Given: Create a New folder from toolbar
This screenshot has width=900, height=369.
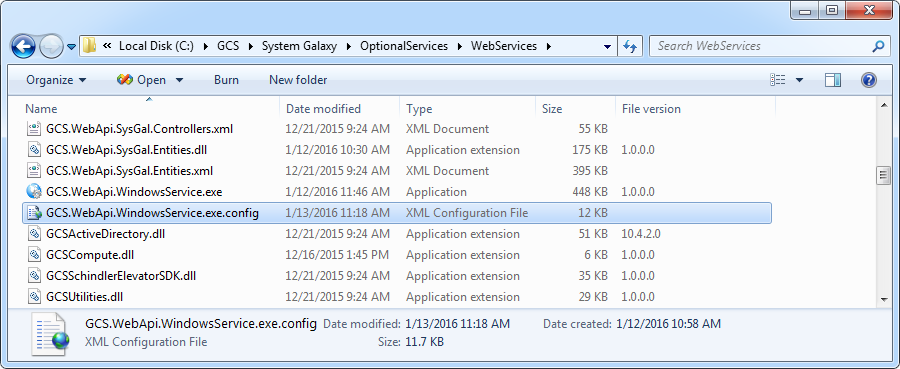Looking at the screenshot, I should (x=298, y=80).
